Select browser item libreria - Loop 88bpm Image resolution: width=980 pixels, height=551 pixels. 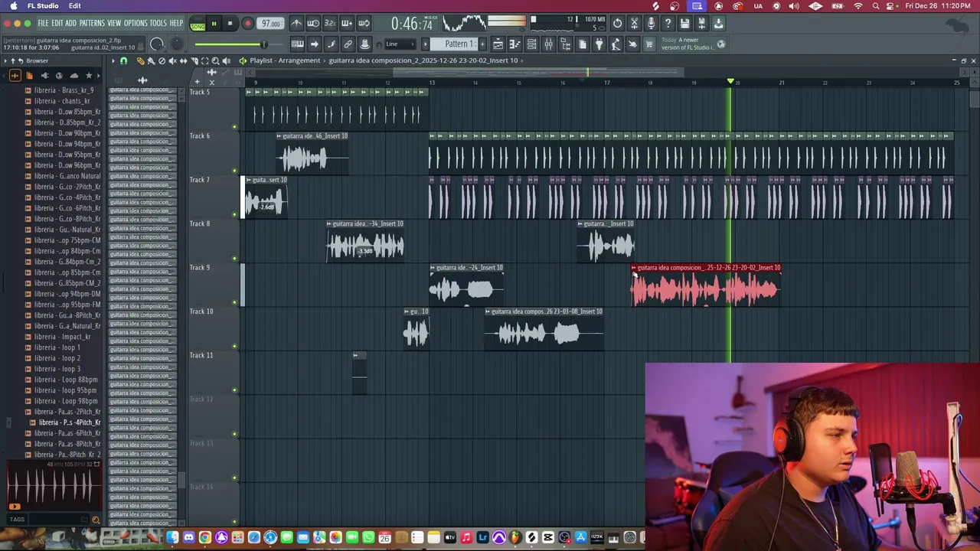click(66, 380)
